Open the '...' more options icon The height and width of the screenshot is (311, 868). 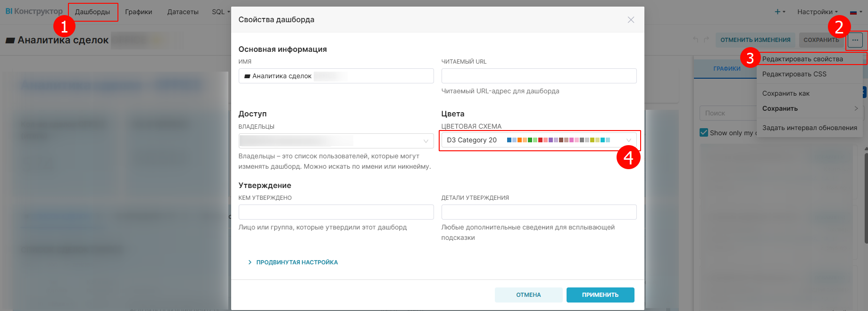click(855, 40)
